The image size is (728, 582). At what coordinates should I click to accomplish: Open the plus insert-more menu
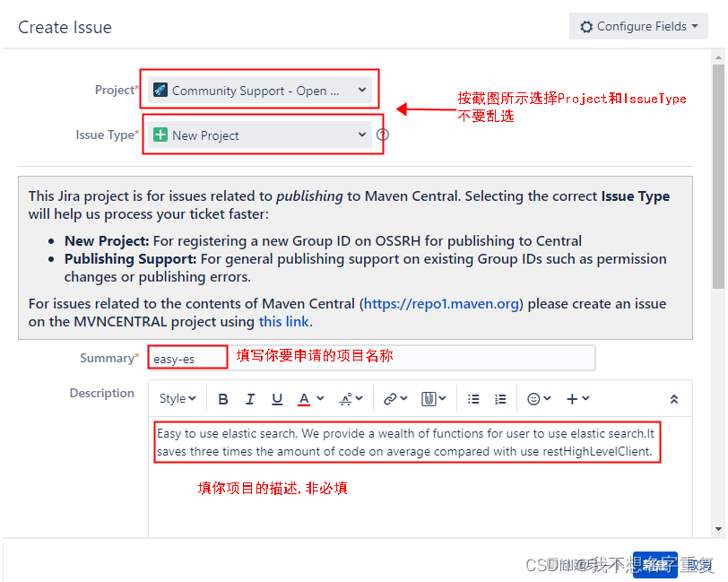coord(577,399)
